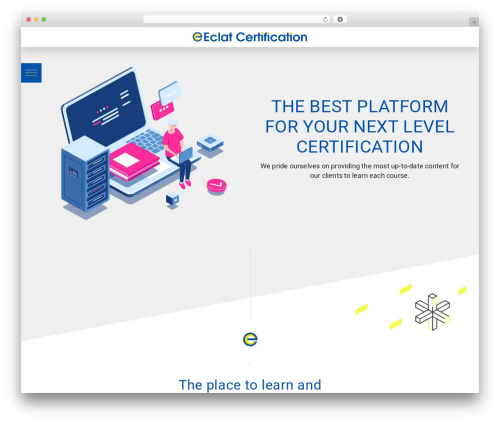Click the round Eclat 'e' emblem
500x423 pixels.
click(250, 339)
